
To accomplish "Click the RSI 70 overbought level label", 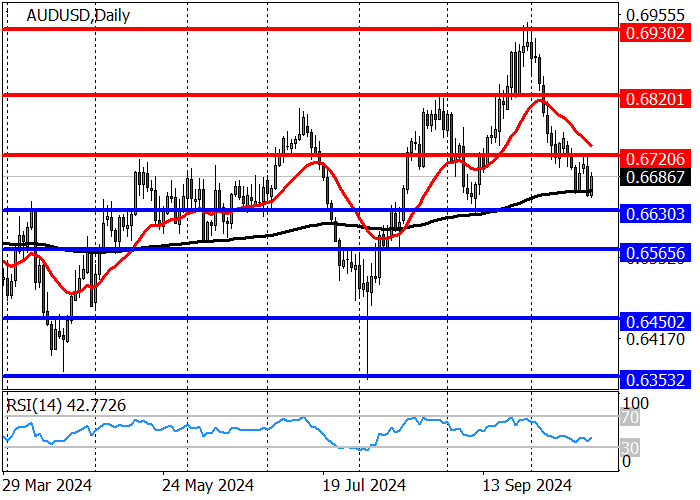I will (631, 418).
